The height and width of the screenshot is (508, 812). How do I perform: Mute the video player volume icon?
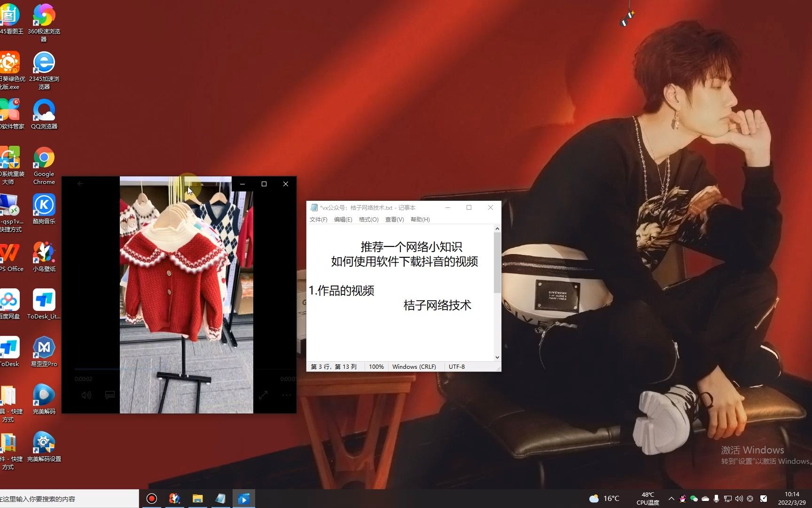(x=86, y=395)
